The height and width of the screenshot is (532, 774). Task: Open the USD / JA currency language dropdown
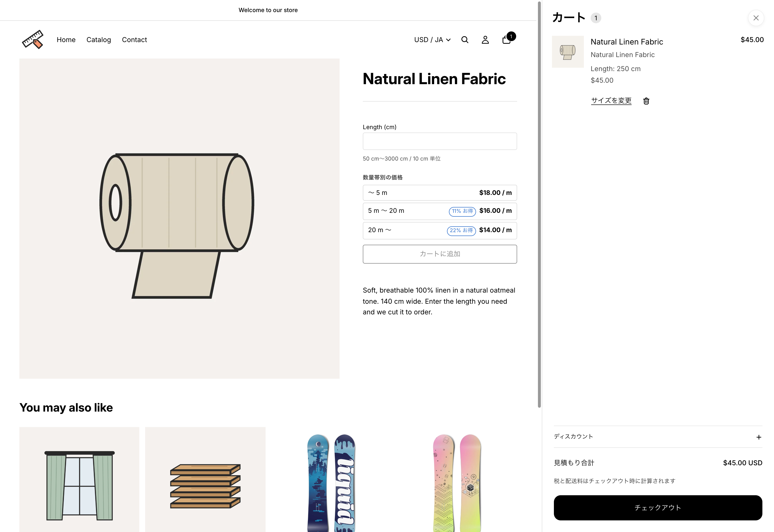pyautogui.click(x=432, y=40)
